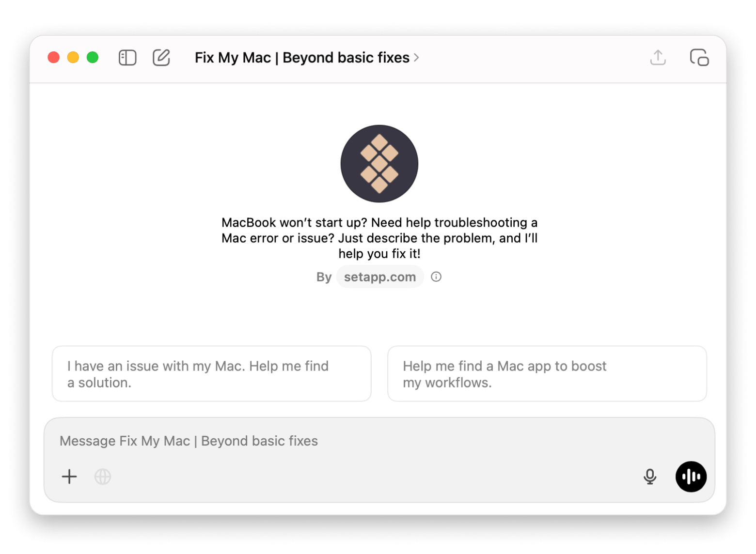Share this conversation via the upload icon
The image size is (756, 554).
click(657, 57)
